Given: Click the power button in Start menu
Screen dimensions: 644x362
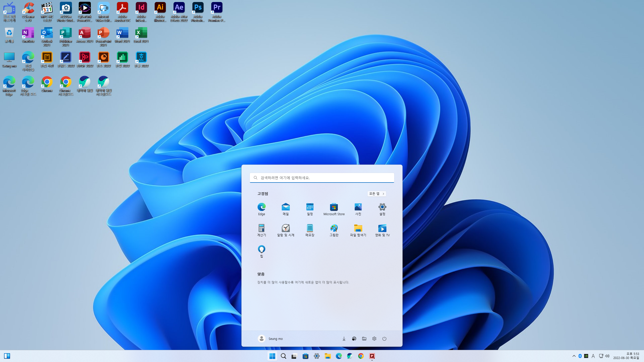Looking at the screenshot, I should 384,339.
